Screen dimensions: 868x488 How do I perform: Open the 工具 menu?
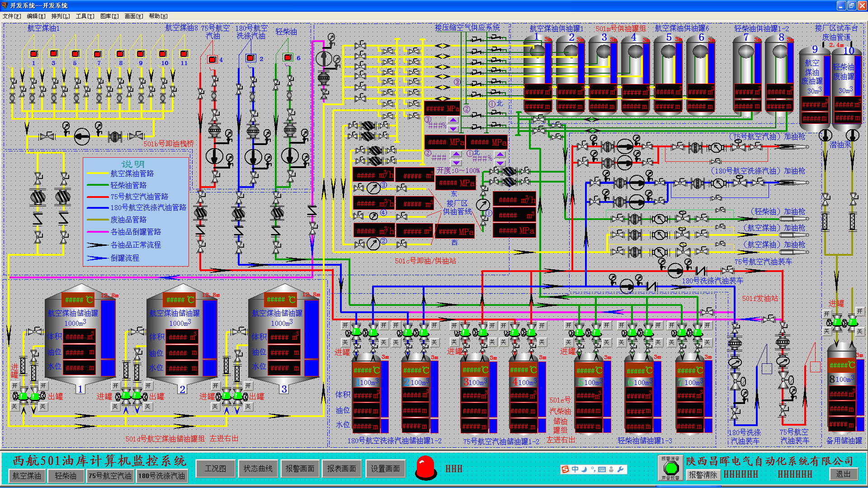tap(85, 16)
